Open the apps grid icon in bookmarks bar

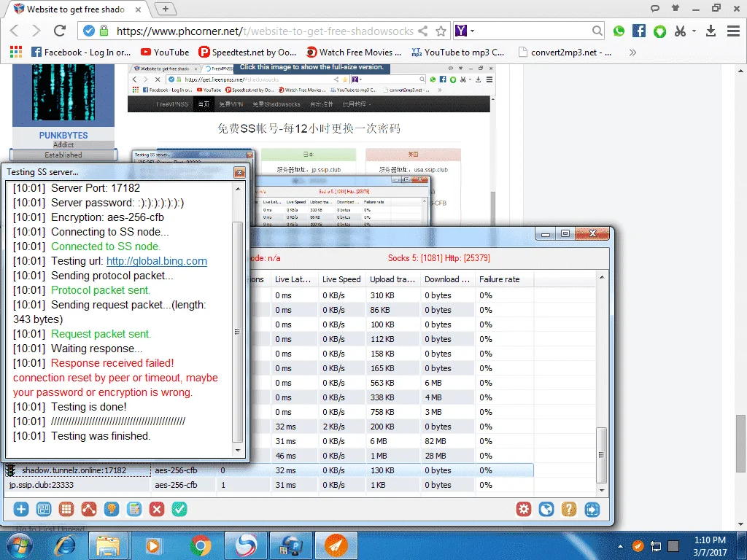pos(16,52)
